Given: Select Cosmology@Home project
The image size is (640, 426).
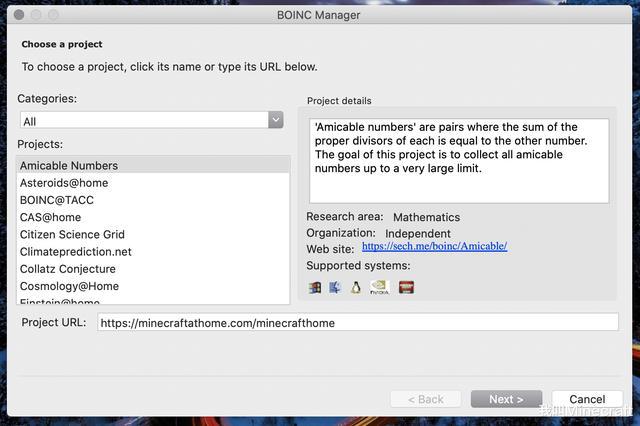Looking at the screenshot, I should pos(153,286).
